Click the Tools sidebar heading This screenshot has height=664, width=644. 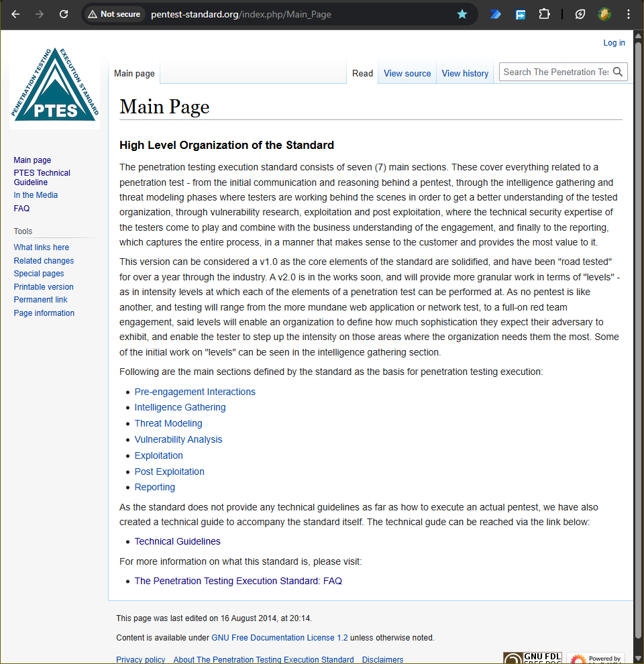point(23,231)
